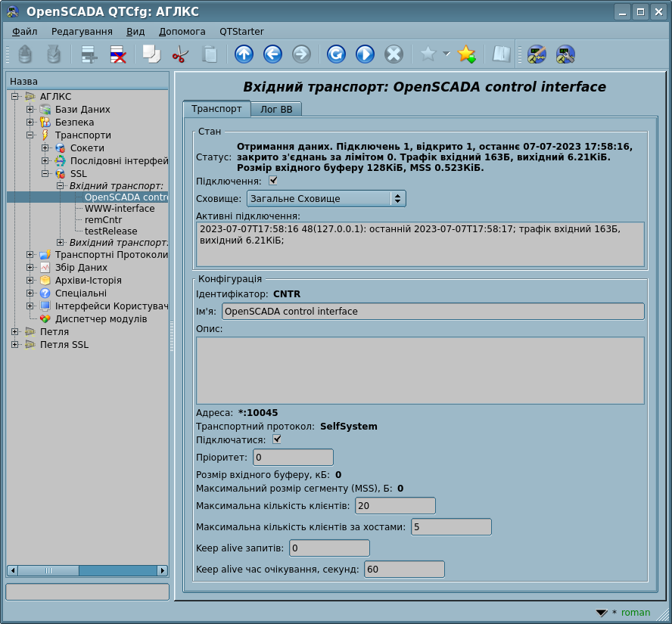Expand the Вихідний транспорт node

click(x=60, y=242)
